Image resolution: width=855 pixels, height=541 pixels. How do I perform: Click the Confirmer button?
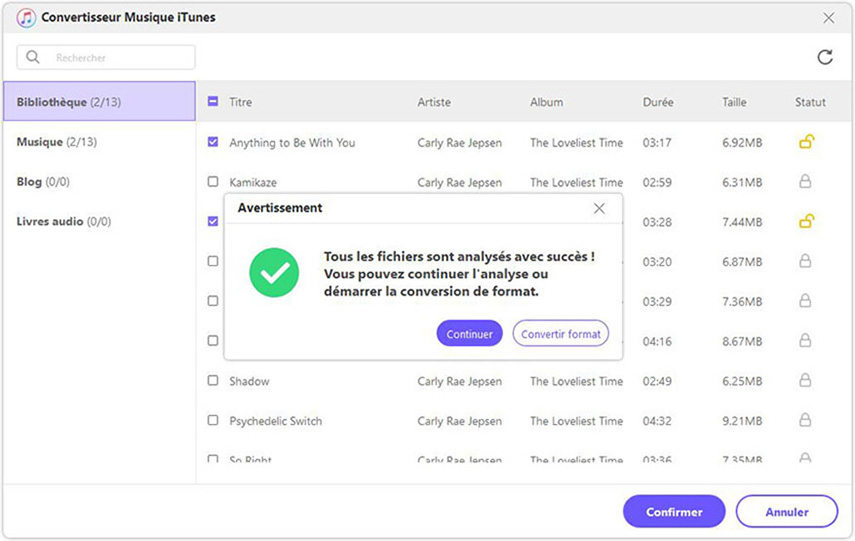click(674, 512)
